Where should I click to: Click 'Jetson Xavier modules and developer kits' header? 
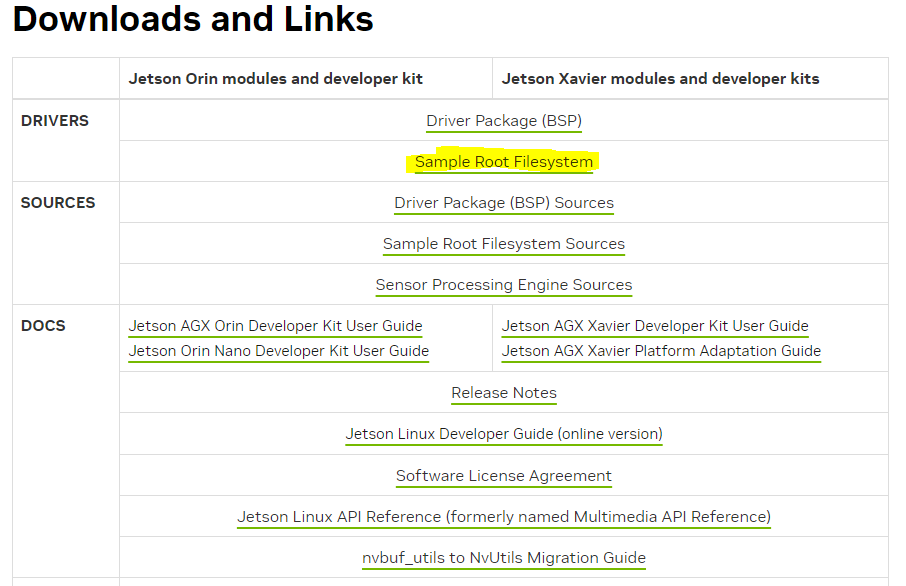660,79
